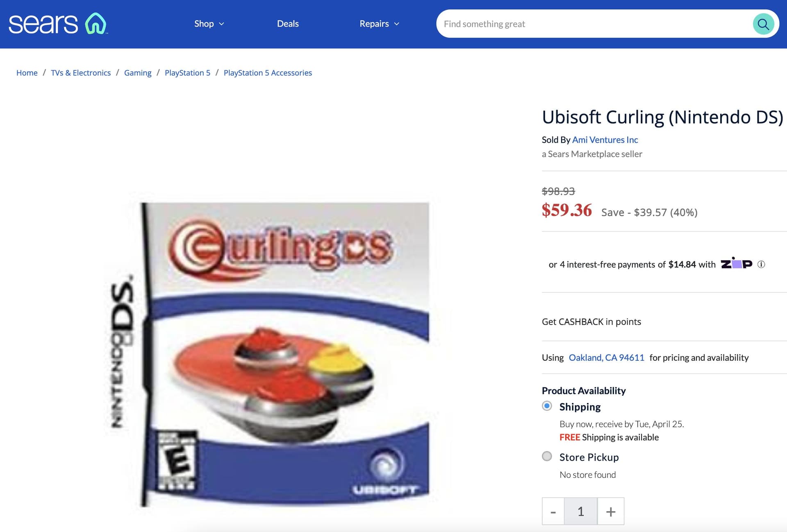Image resolution: width=787 pixels, height=532 pixels.
Task: Change the Oakland, CA 94611 location
Action: pyautogui.click(x=607, y=358)
